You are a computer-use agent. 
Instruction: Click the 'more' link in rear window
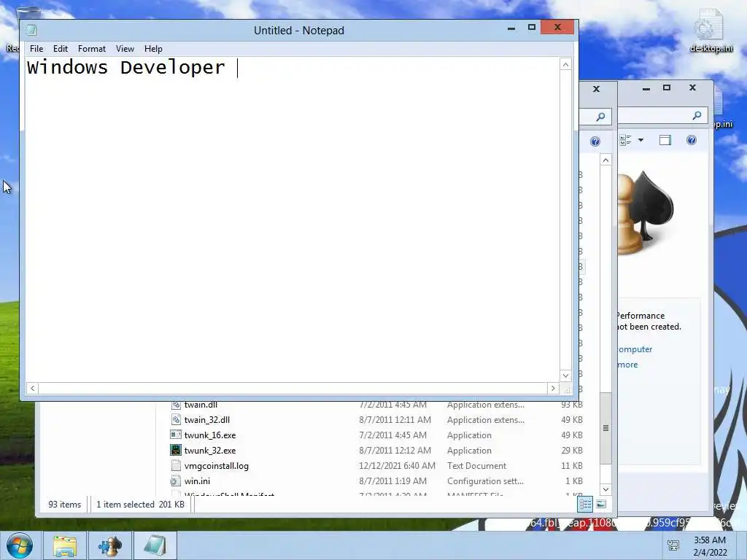[627, 365]
